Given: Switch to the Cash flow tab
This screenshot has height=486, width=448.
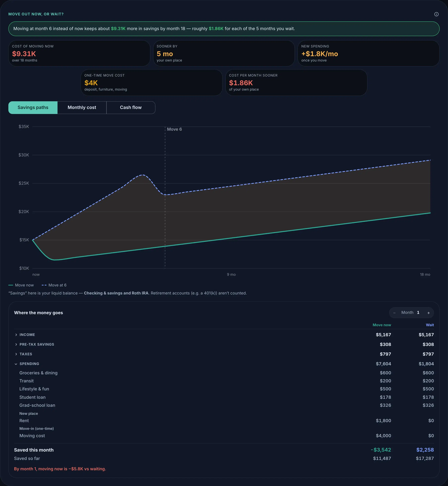Looking at the screenshot, I should pyautogui.click(x=131, y=108).
